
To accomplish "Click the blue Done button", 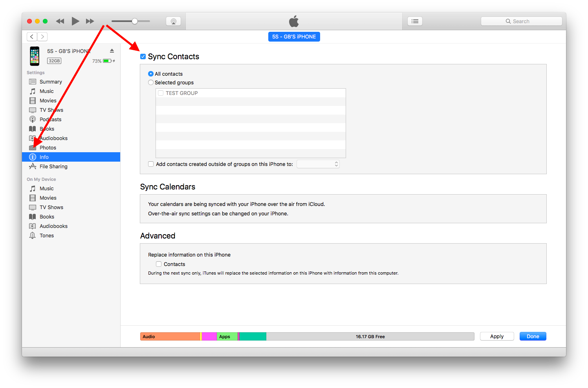I will click(x=533, y=336).
